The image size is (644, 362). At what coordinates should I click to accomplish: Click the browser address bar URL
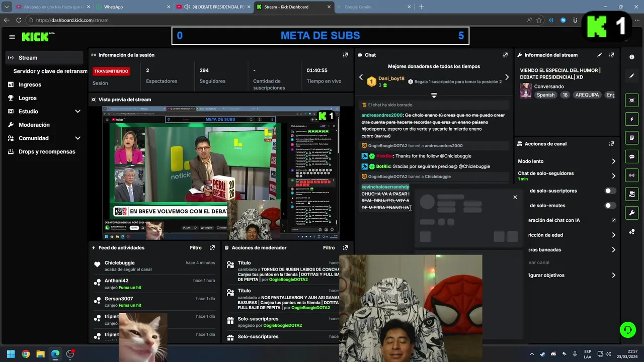pyautogui.click(x=72, y=20)
